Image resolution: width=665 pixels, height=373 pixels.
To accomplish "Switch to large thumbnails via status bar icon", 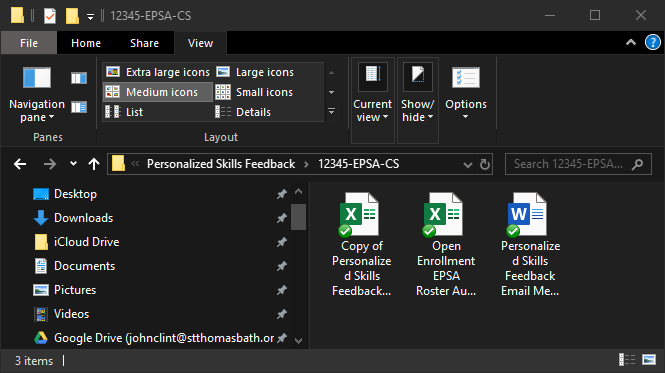I will click(649, 360).
